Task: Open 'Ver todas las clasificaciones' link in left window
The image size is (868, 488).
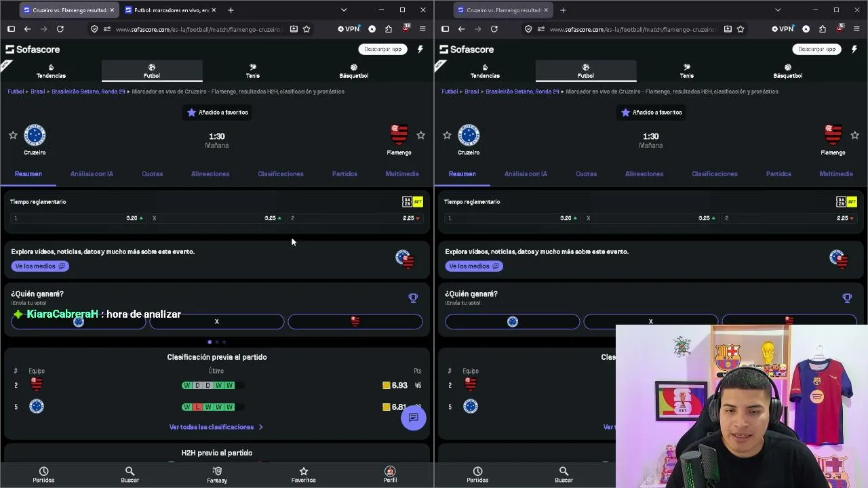Action: pyautogui.click(x=216, y=427)
